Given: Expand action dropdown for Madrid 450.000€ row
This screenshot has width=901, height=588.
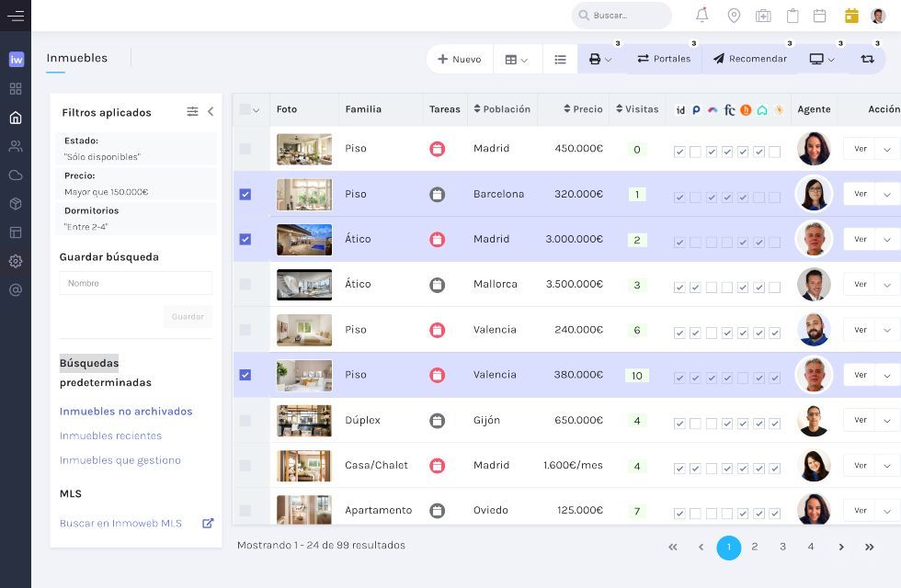Looking at the screenshot, I should point(887,149).
